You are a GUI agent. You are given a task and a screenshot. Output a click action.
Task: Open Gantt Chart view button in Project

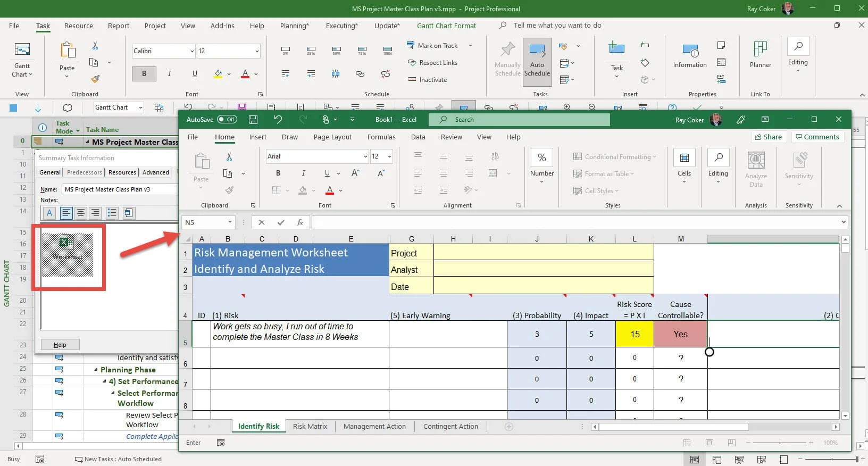pyautogui.click(x=22, y=60)
